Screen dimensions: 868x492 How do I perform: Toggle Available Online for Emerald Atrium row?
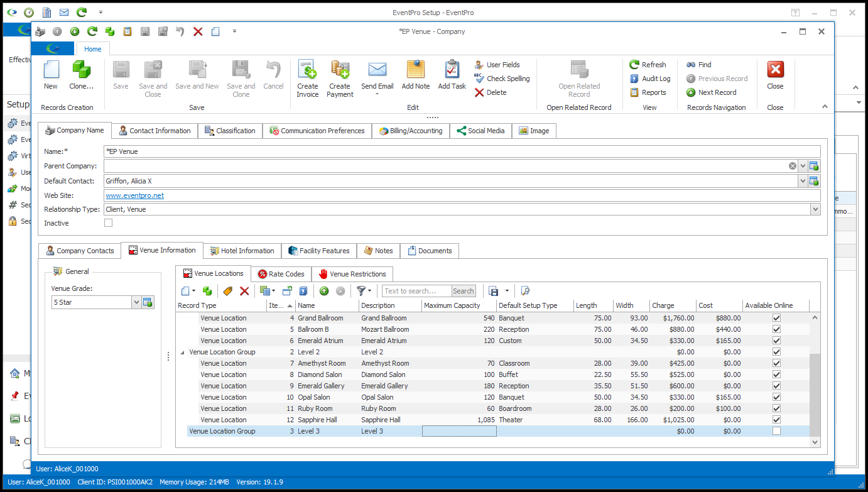pyautogui.click(x=776, y=341)
